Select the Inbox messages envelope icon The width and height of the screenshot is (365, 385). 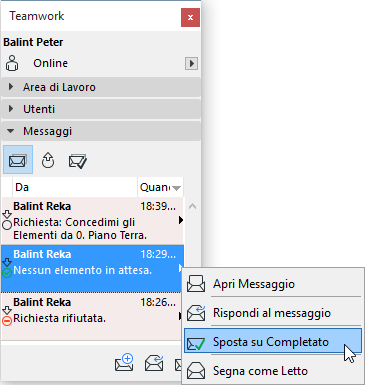click(x=18, y=160)
